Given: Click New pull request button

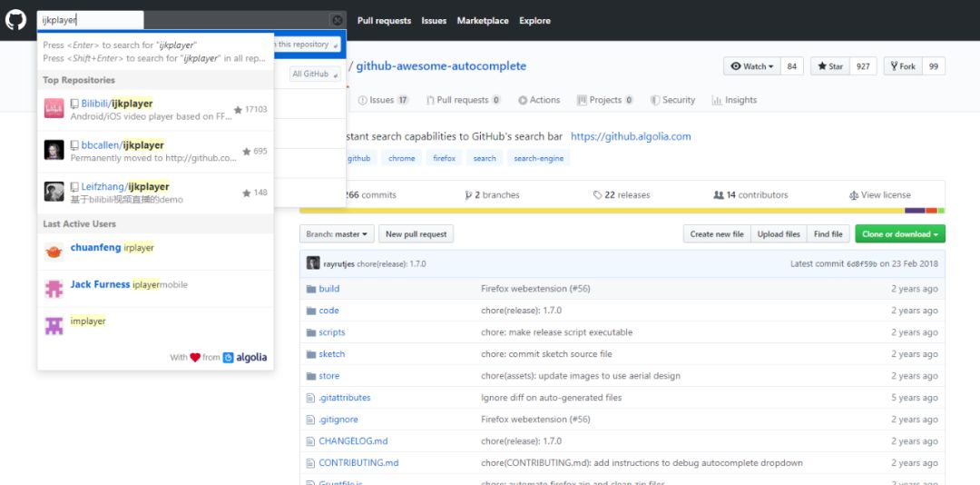Looking at the screenshot, I should pos(416,234).
